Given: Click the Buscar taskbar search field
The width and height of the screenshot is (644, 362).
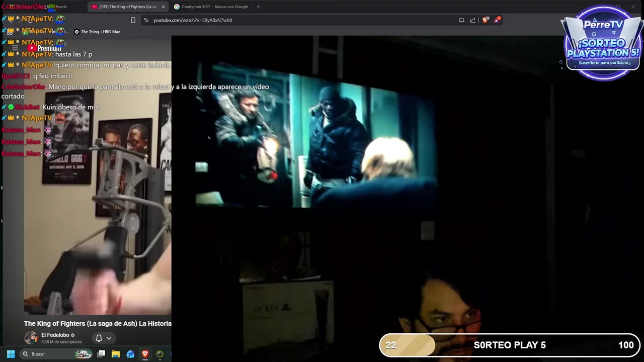Looking at the screenshot, I should point(56,354).
